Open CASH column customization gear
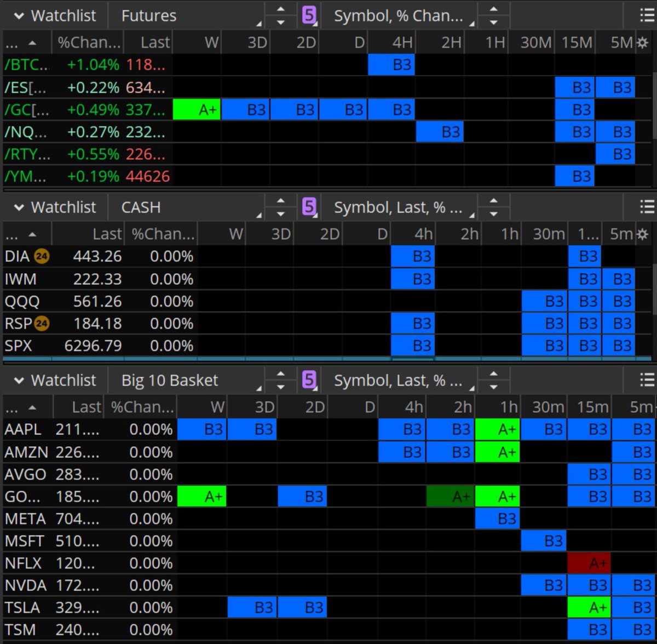Image resolution: width=657 pixels, height=644 pixels. pos(642,234)
